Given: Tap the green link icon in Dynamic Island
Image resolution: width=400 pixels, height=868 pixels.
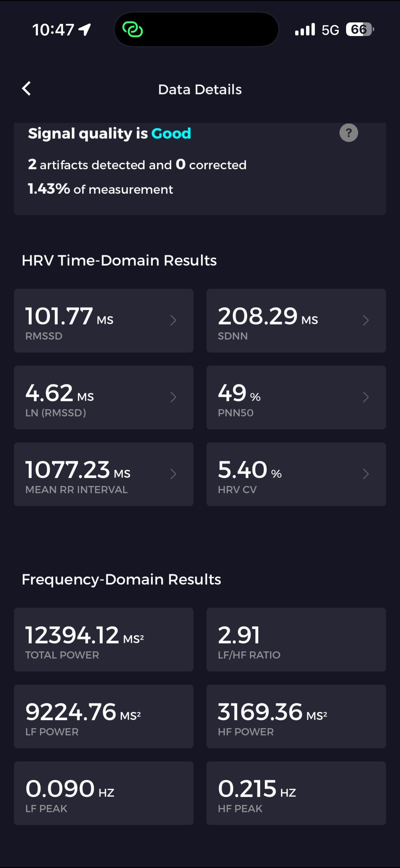Looking at the screenshot, I should tap(132, 30).
